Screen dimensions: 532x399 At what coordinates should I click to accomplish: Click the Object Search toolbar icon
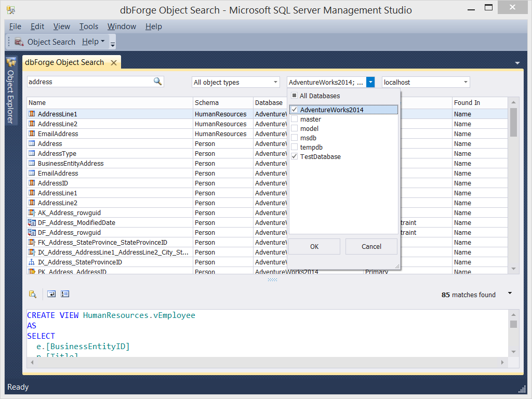[19, 42]
